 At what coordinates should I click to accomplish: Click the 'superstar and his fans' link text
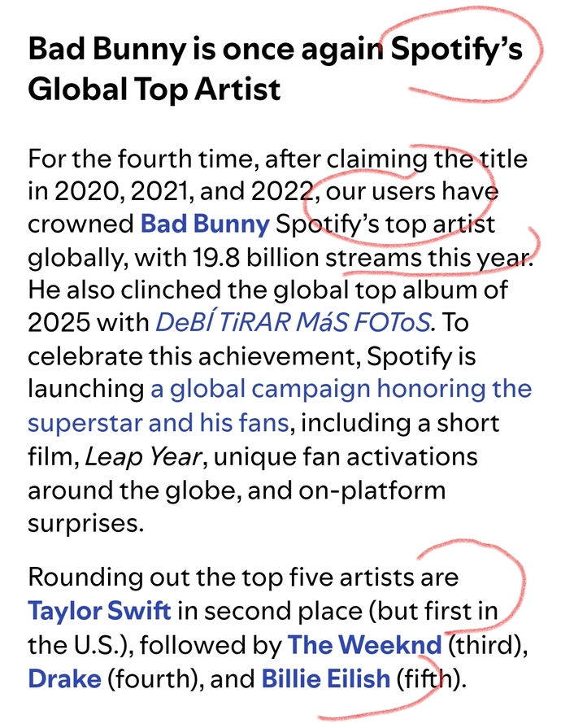tap(159, 422)
